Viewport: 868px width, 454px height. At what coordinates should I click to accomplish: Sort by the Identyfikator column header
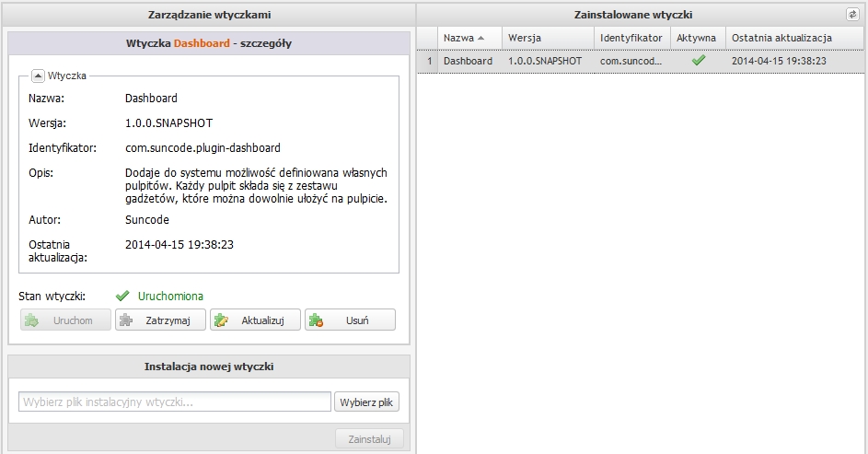pyautogui.click(x=632, y=38)
